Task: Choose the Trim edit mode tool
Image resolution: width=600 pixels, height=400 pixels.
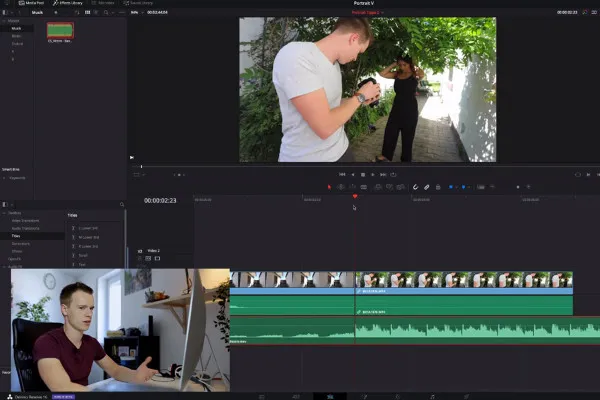Action: tap(341, 187)
